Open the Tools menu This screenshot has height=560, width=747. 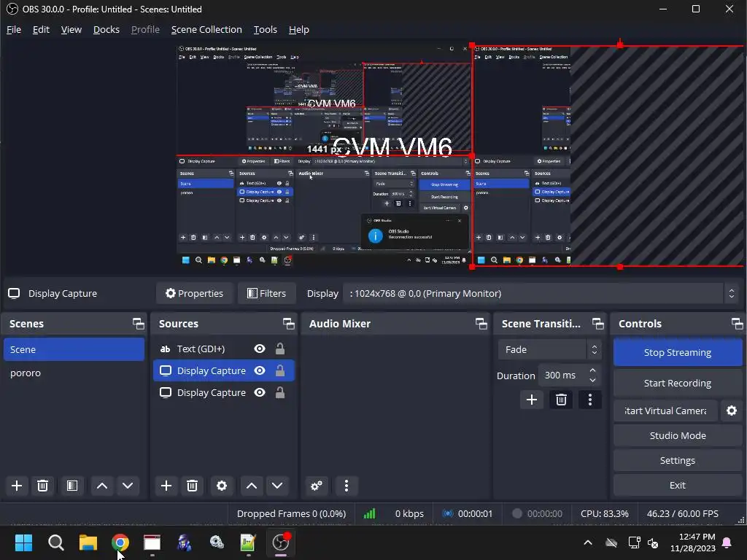point(265,29)
